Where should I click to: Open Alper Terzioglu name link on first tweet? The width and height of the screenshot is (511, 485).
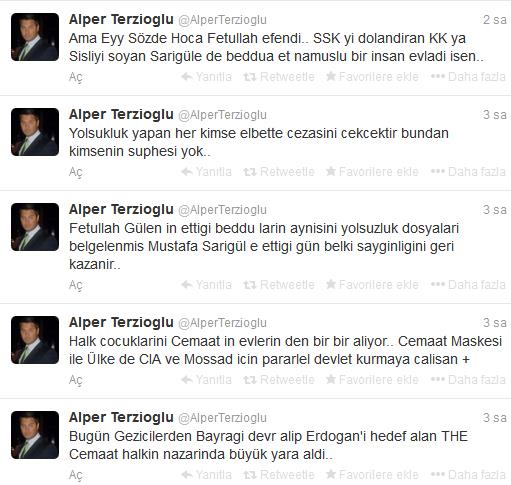coord(121,20)
